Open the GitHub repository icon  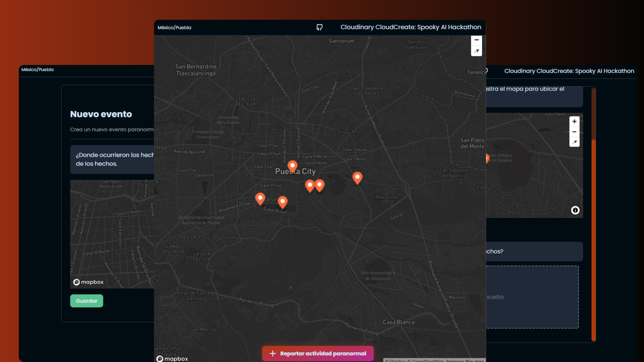[x=319, y=27]
